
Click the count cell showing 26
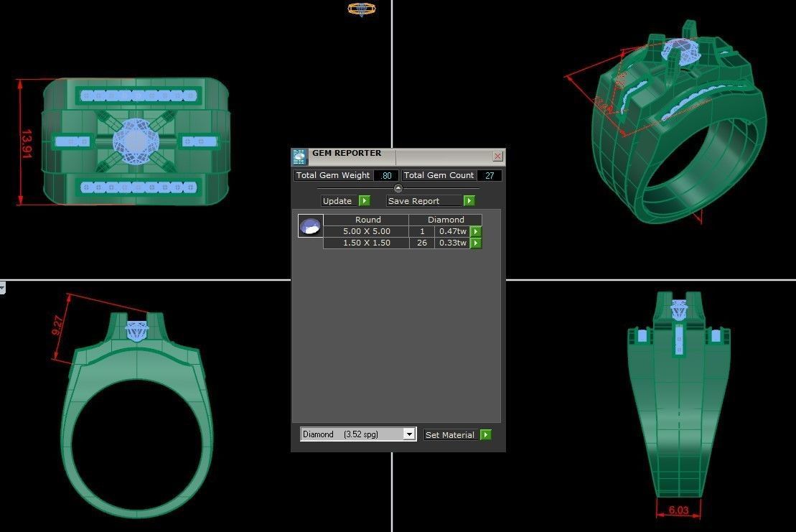point(422,243)
